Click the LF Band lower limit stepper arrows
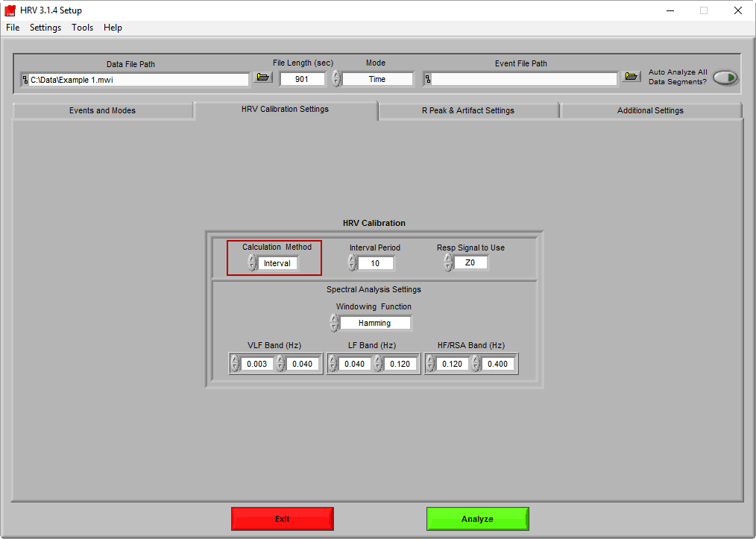Screen dimensions: 756x539 tap(333, 364)
